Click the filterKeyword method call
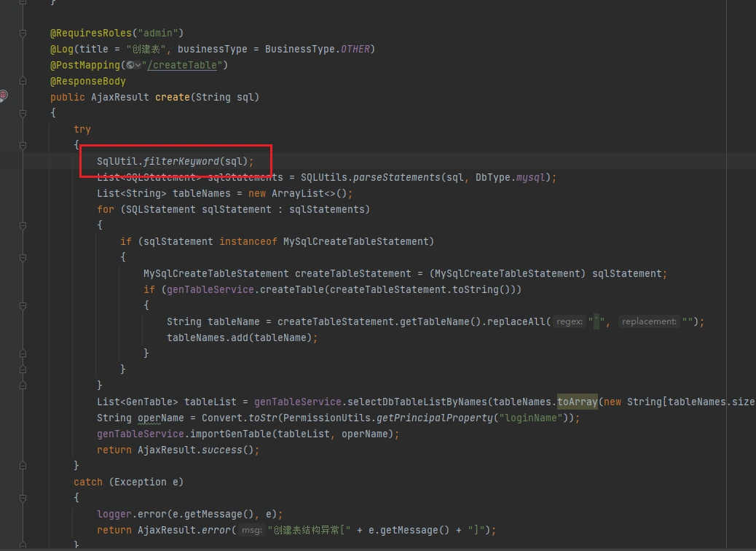This screenshot has height=551, width=756. tap(181, 161)
